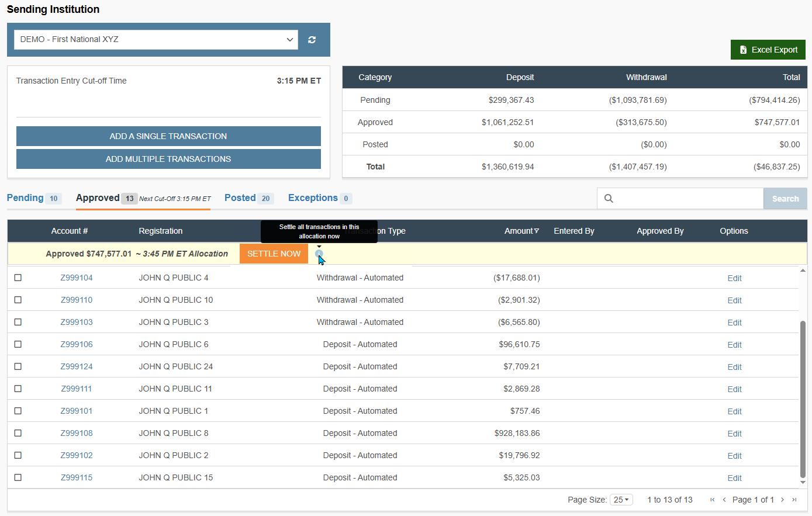Open the Sending Institution dropdown
This screenshot has width=812, height=516.
(x=156, y=40)
